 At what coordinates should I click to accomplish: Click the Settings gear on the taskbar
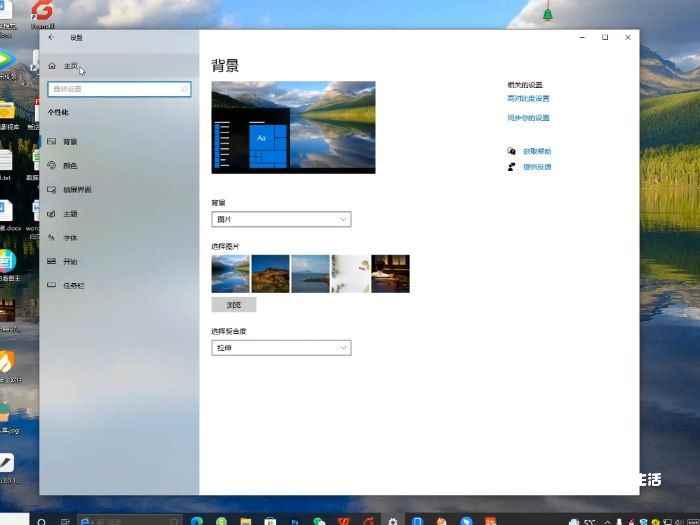point(392,521)
